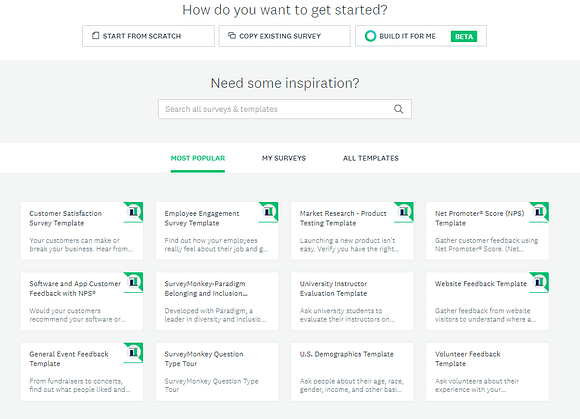Open the All Templates tab
580x419 pixels.
[371, 158]
